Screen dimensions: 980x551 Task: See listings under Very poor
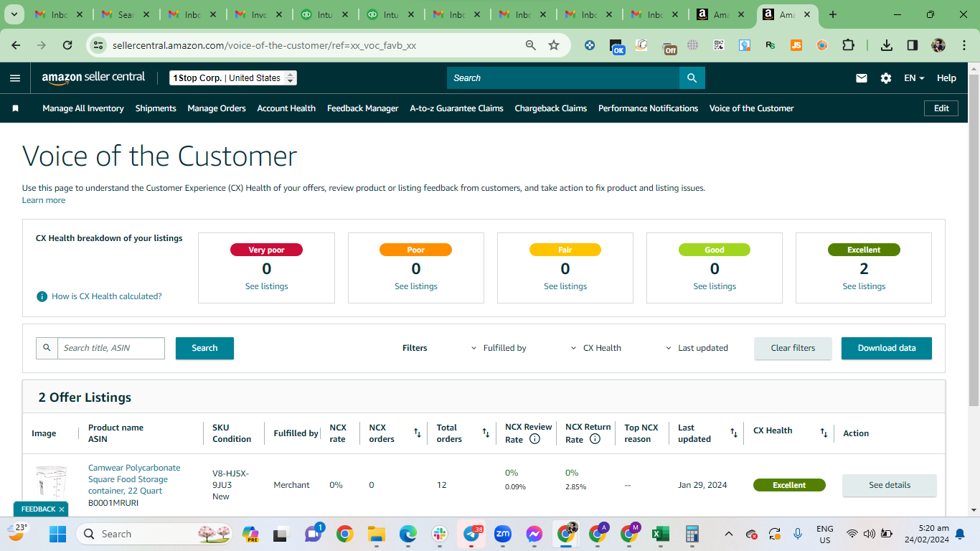267,286
